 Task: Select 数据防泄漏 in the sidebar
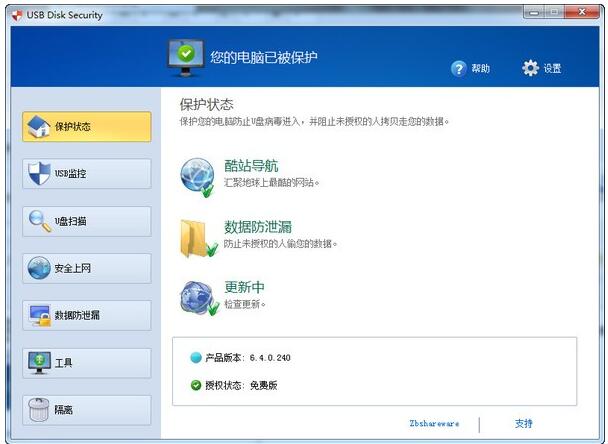(x=87, y=315)
